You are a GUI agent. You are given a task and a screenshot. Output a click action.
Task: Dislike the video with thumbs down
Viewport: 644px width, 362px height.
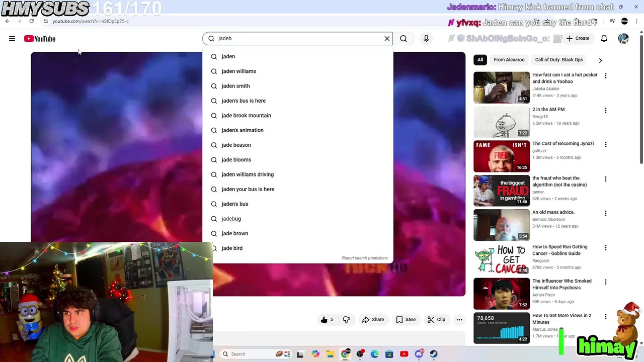point(346,320)
